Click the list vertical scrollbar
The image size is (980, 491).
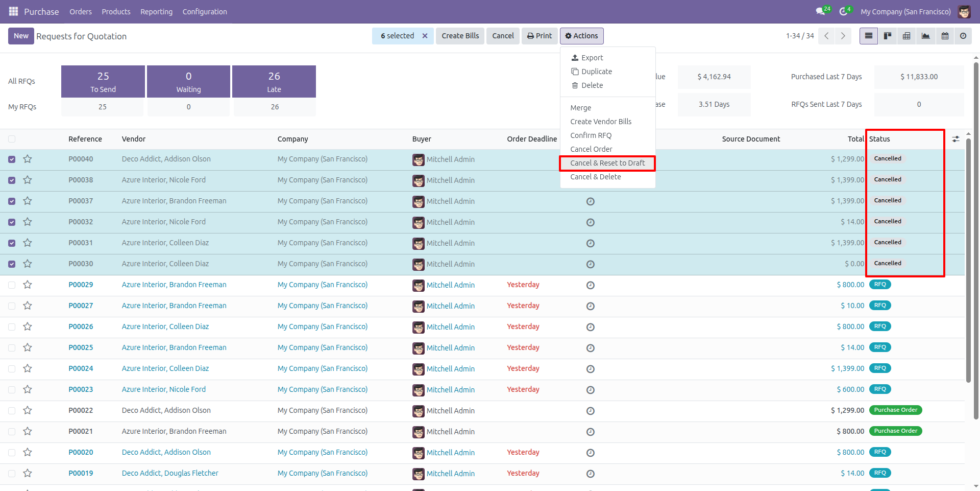tap(968, 261)
